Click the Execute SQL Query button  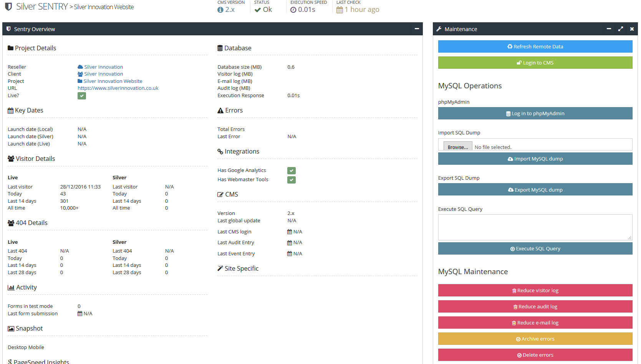pyautogui.click(x=535, y=248)
